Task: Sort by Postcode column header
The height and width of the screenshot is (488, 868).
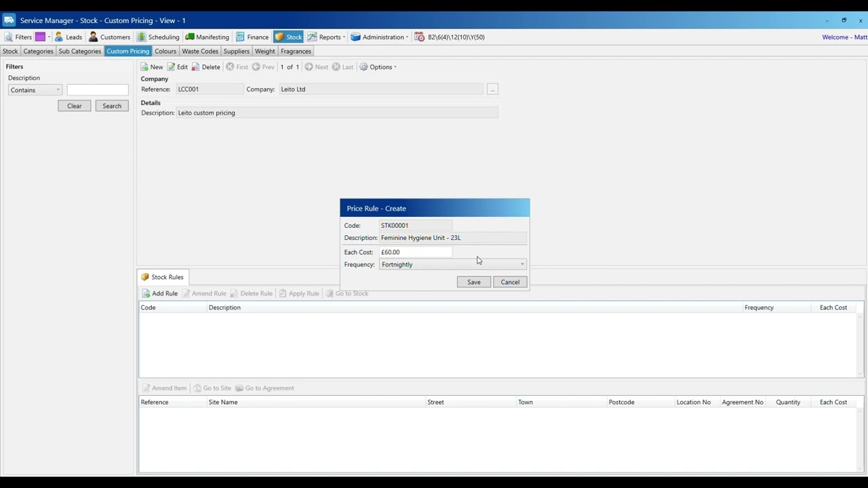Action: point(641,403)
